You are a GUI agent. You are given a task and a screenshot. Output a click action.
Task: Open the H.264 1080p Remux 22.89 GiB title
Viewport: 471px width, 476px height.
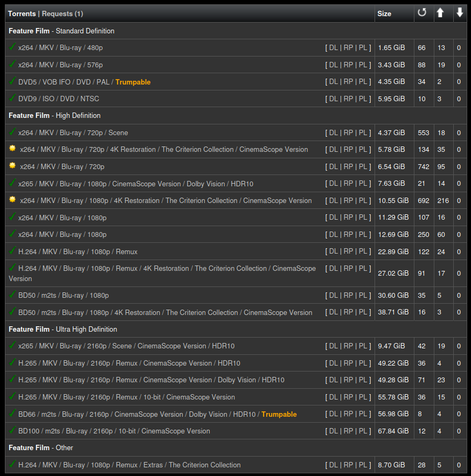pos(78,251)
